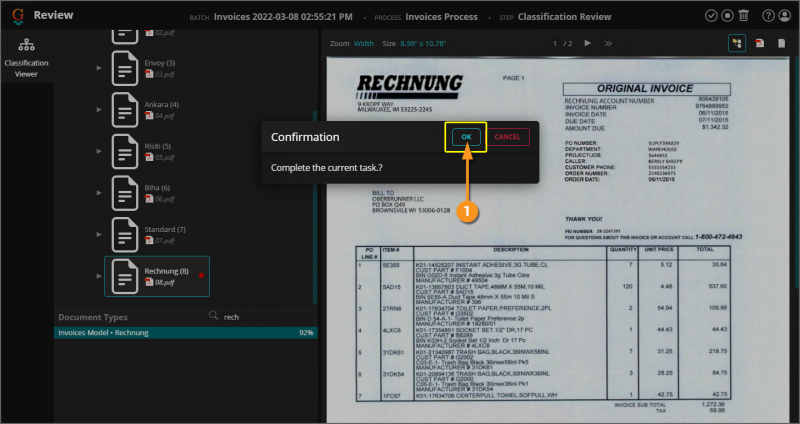Screen dimensions: 800x424
Task: Click the process name 'Invoices Process'
Action: coord(441,17)
